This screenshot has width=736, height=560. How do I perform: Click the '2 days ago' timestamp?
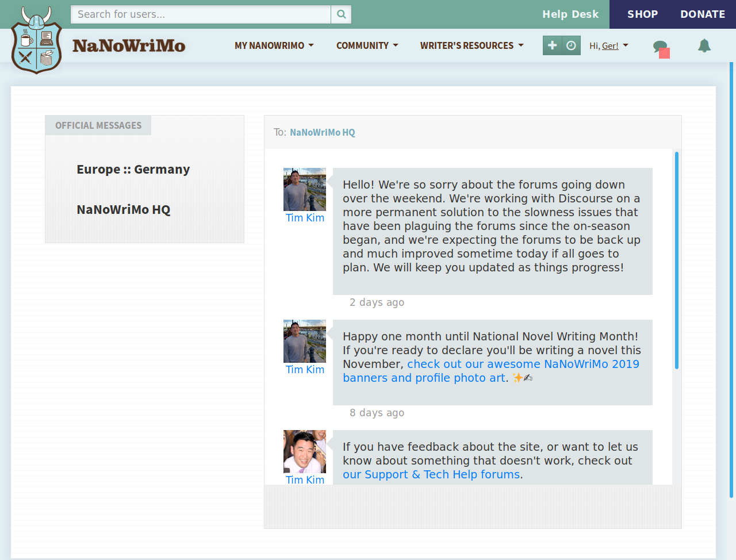[x=377, y=302]
